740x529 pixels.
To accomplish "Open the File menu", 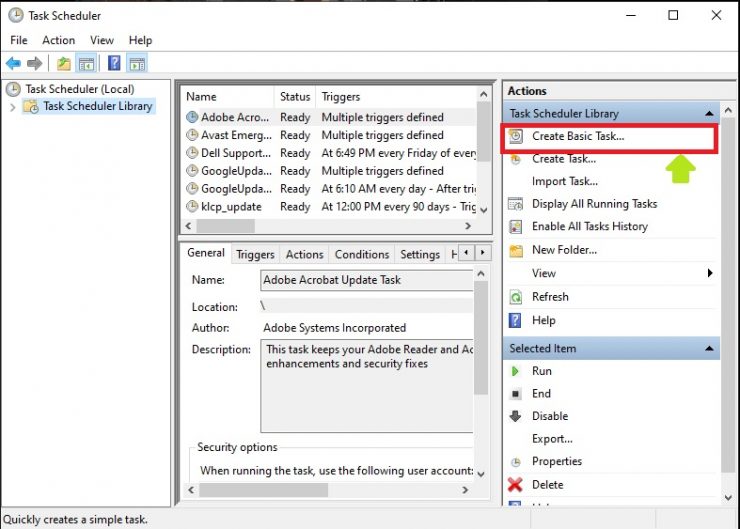I will [x=19, y=40].
